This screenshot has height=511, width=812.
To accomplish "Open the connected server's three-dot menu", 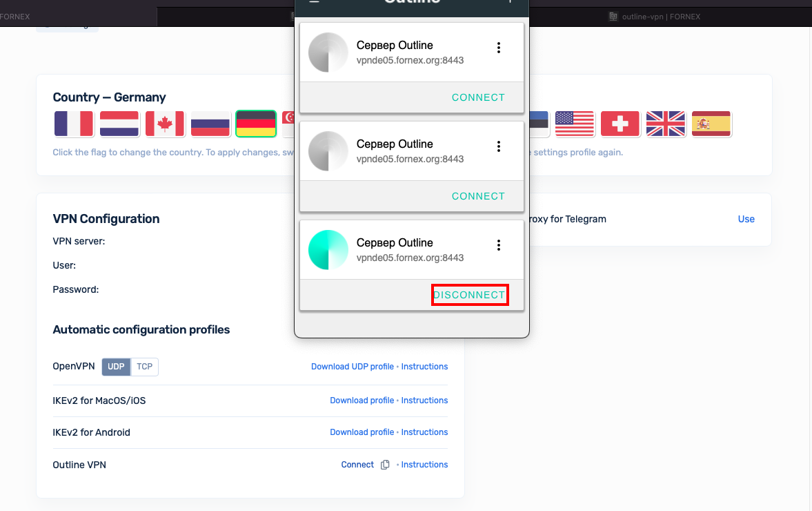I will (x=499, y=245).
